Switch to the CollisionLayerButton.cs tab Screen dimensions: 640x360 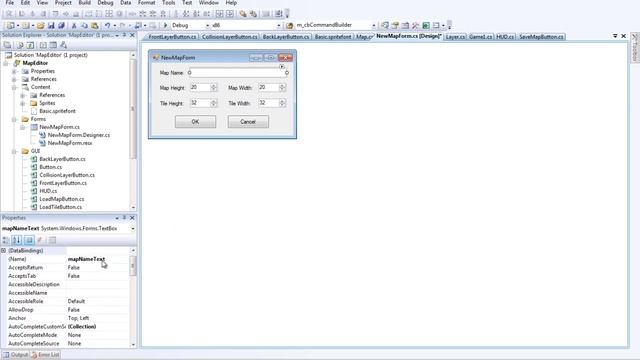(230, 37)
